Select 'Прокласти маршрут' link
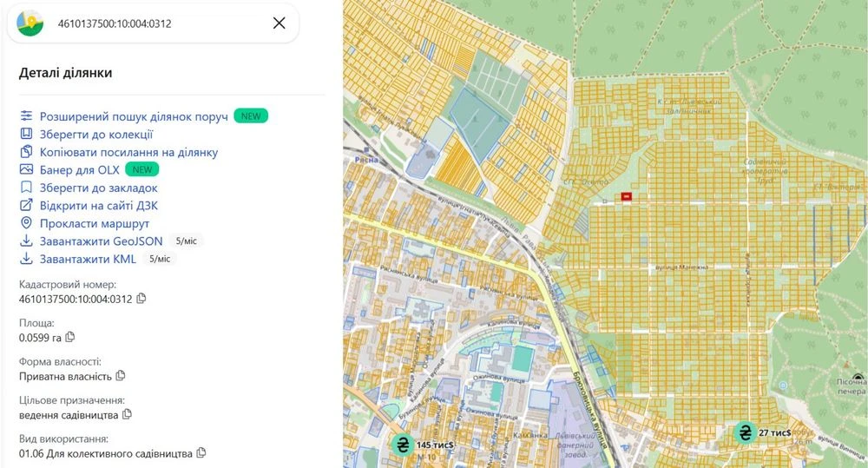This screenshot has width=868, height=468. click(94, 224)
